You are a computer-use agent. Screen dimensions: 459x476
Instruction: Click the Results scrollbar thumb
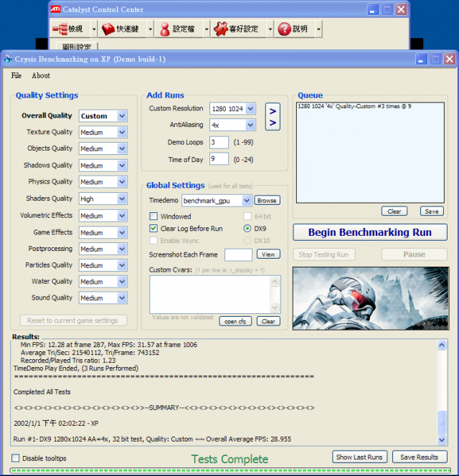coord(441,422)
